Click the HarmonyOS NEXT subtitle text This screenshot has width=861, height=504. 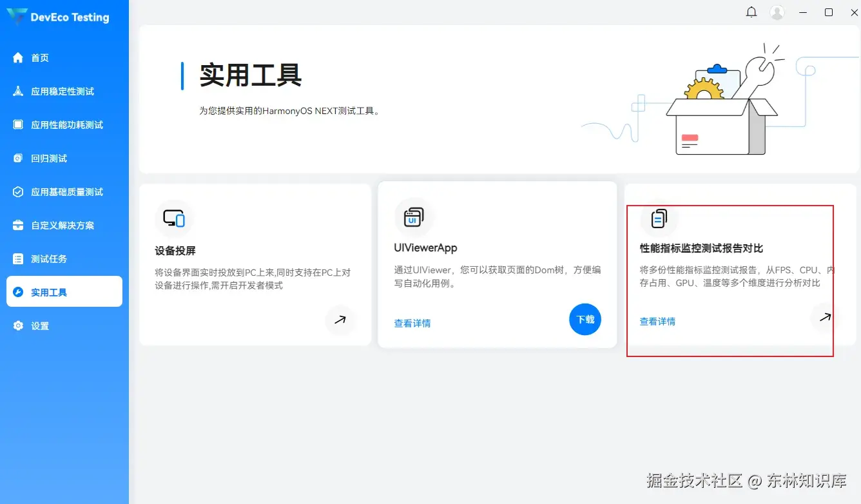tap(289, 111)
